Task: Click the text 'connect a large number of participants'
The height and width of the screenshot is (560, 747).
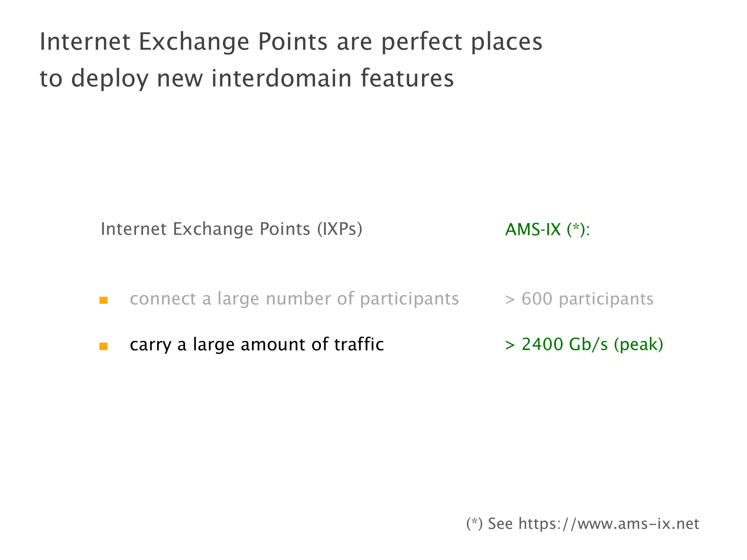Action: (294, 299)
